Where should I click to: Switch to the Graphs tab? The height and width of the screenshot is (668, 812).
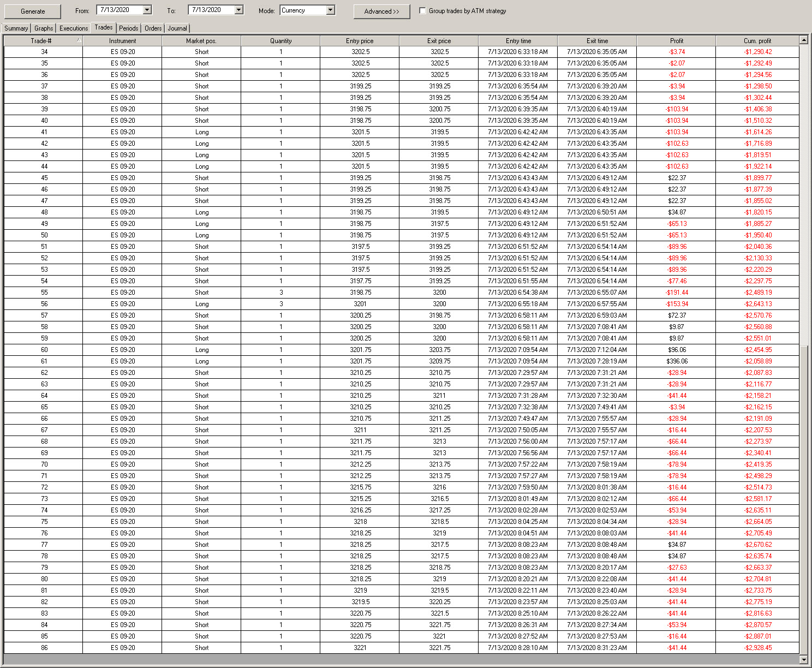(x=44, y=28)
